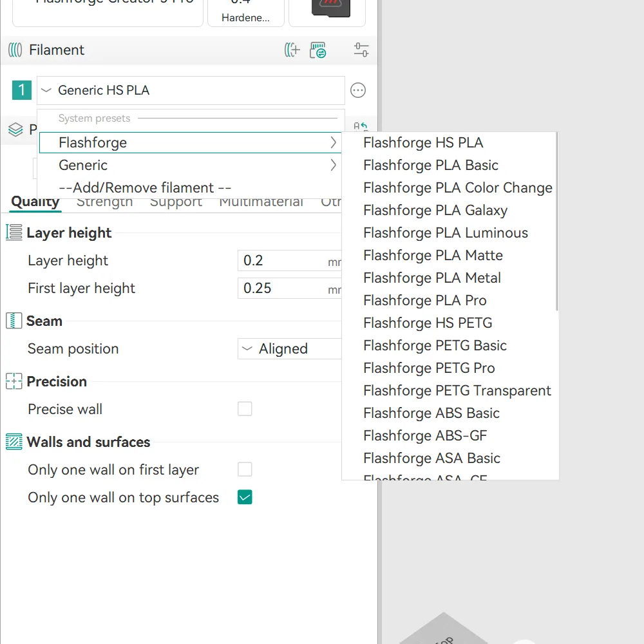Click the Filament section title
This screenshot has height=644, width=644.
[56, 50]
